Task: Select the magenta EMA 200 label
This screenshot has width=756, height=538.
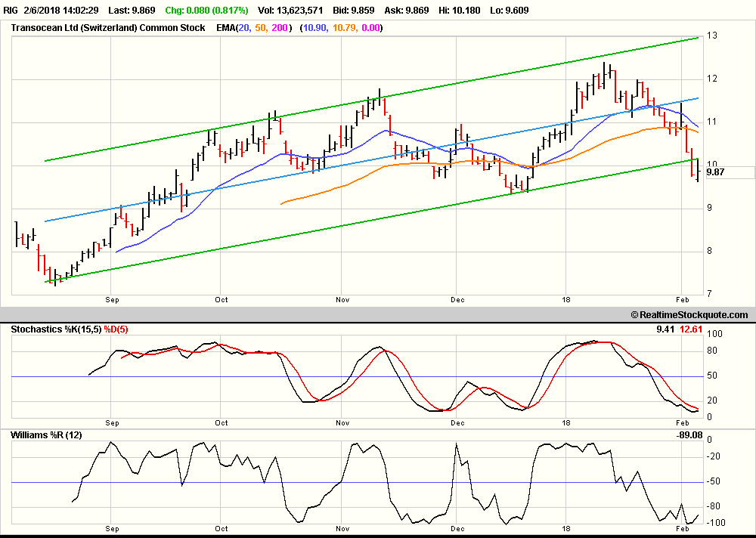Action: (280, 28)
